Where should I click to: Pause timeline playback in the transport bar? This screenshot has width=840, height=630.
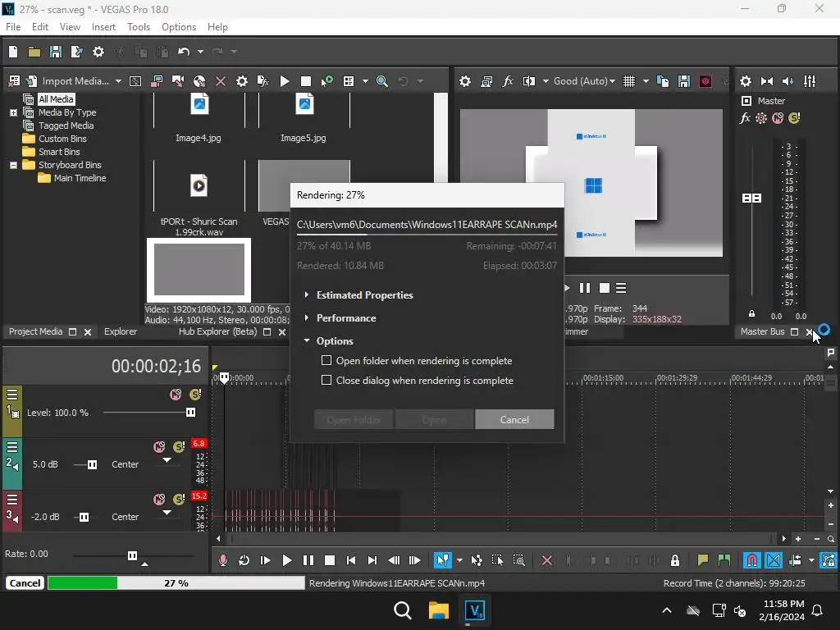coord(308,560)
